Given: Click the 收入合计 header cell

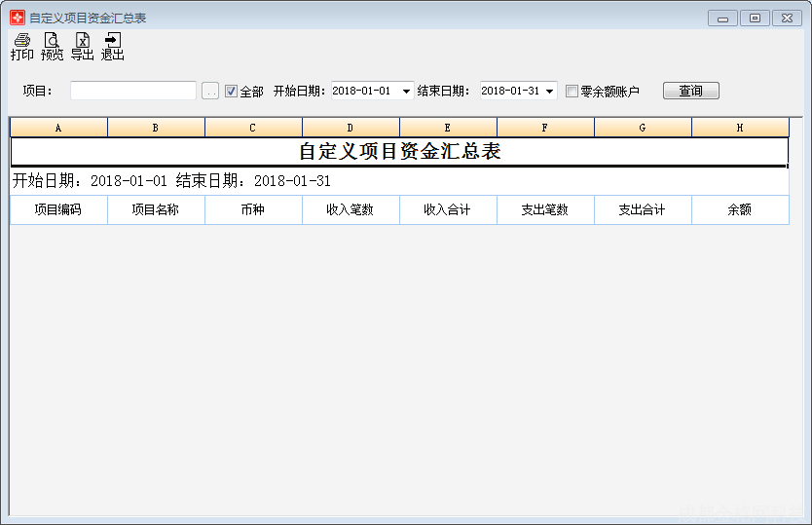Looking at the screenshot, I should point(448,209).
